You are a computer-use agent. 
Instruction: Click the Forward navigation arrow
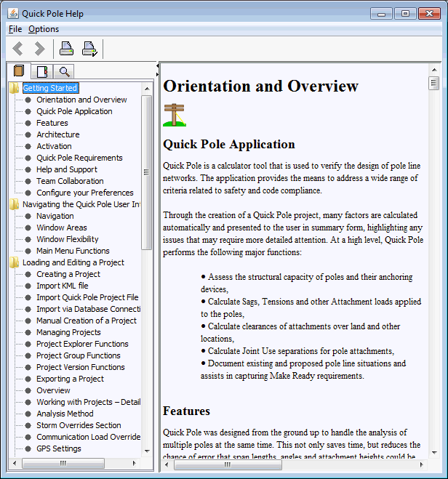pos(40,49)
